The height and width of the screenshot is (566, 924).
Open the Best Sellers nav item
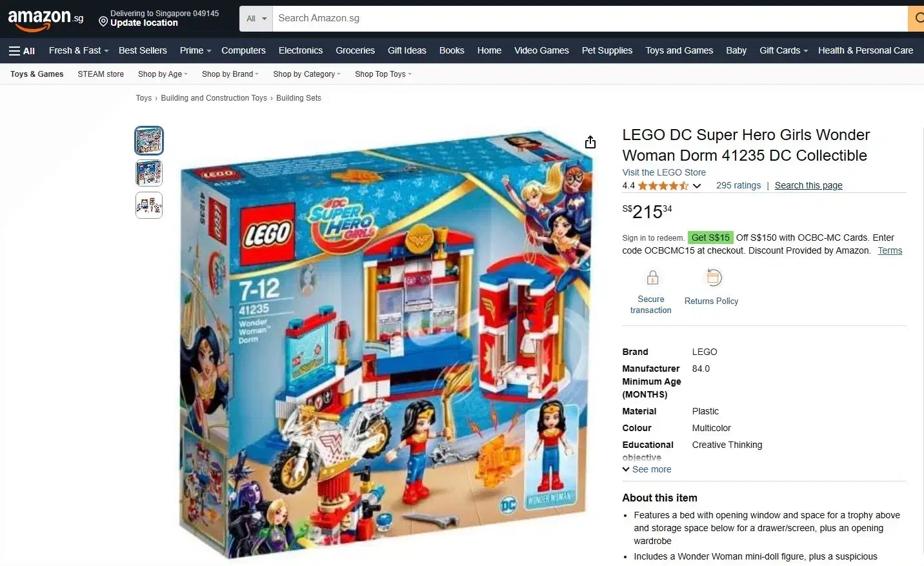143,50
